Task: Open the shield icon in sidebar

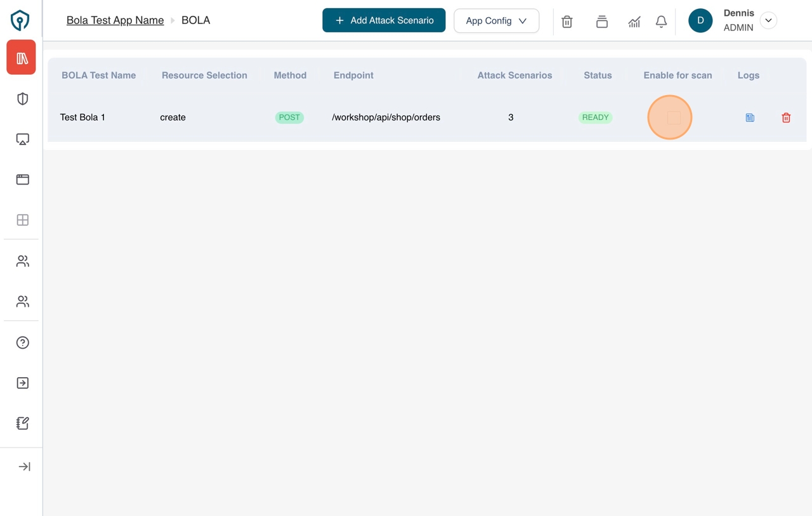Action: [x=23, y=99]
